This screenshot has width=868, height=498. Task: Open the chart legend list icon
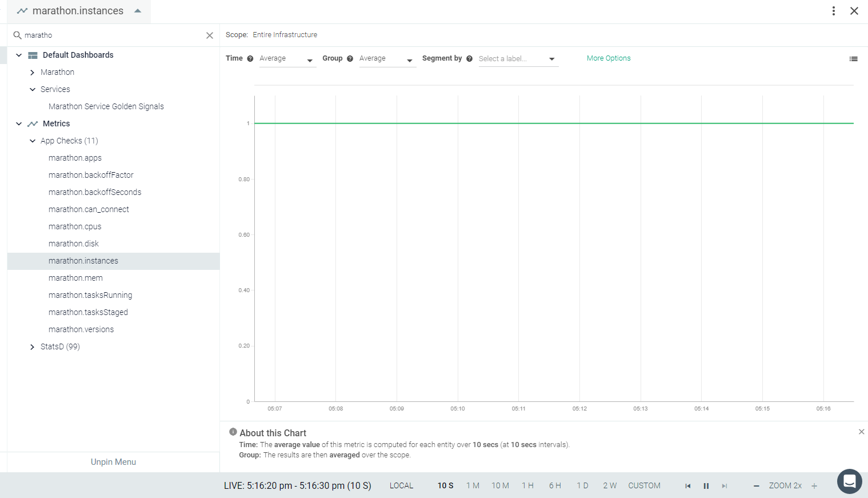tap(854, 59)
